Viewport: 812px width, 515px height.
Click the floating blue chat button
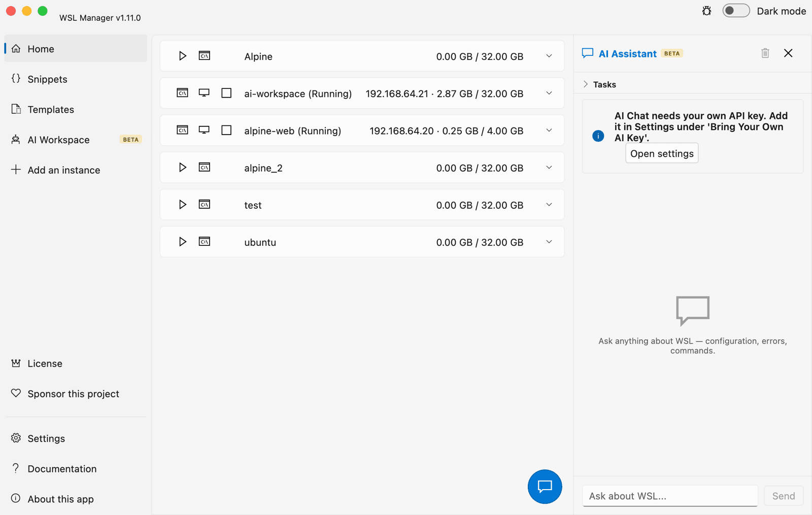click(x=545, y=487)
